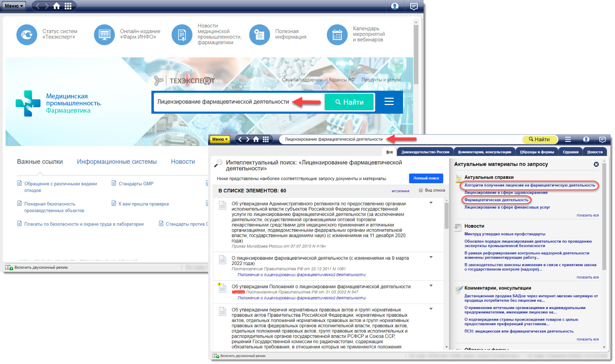Click in the main banner search field
Image resolution: width=615 pixels, height=364 pixels.
click(x=239, y=102)
